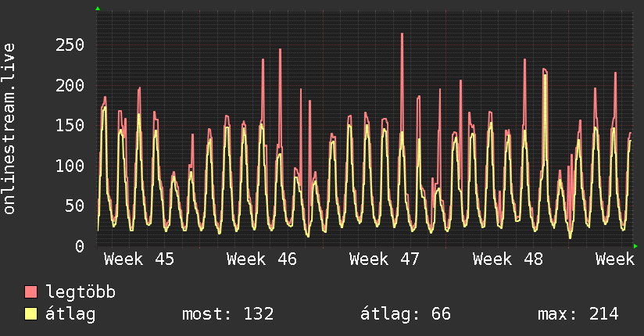Screen dimensions: 644x336
Task: Click the green arrow at the x-axis end
Action: click(x=635, y=246)
